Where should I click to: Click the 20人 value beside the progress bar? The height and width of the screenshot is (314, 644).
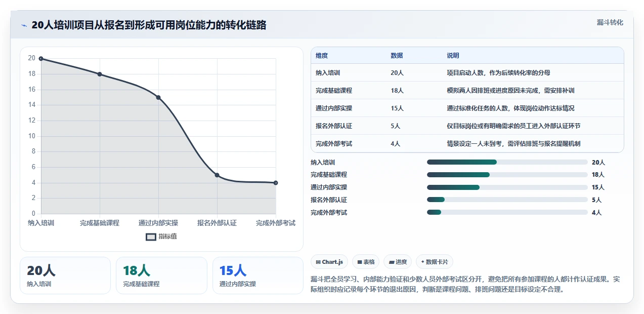(598, 163)
